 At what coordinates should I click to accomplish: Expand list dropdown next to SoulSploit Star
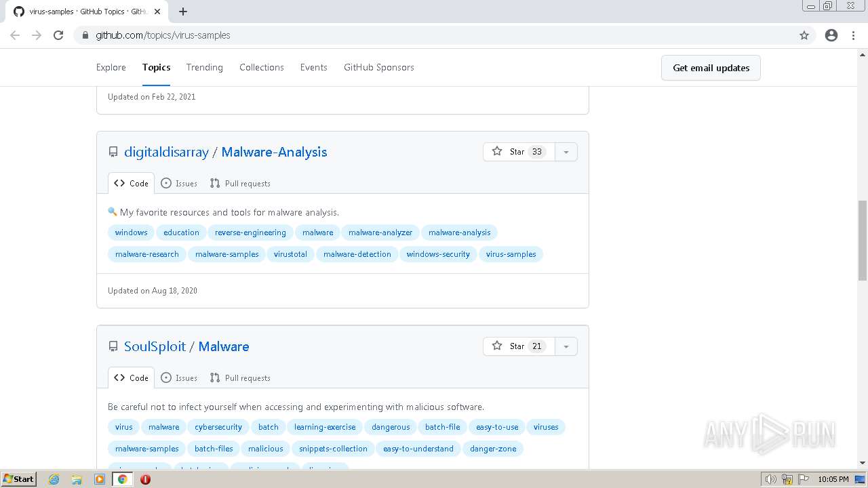(566, 346)
